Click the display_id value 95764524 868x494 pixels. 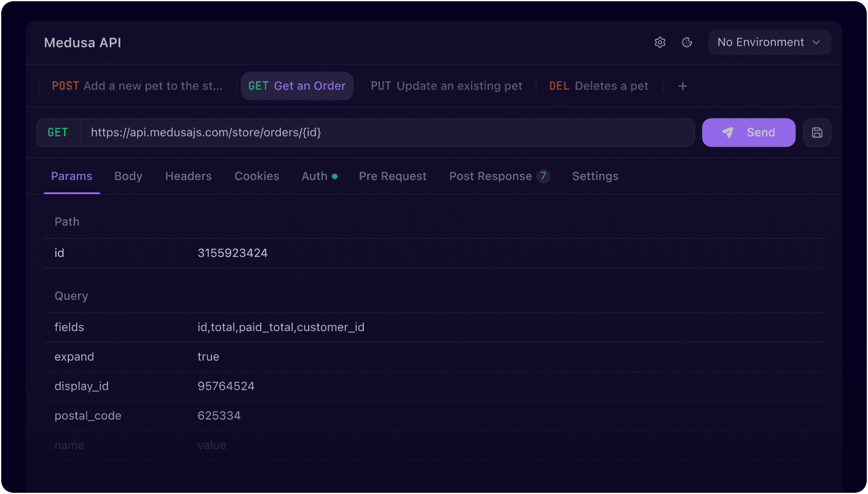click(226, 386)
